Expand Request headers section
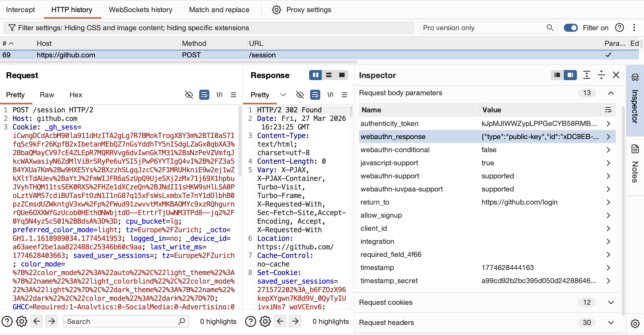Image resolution: width=644 pixels, height=335 pixels. 611,323
